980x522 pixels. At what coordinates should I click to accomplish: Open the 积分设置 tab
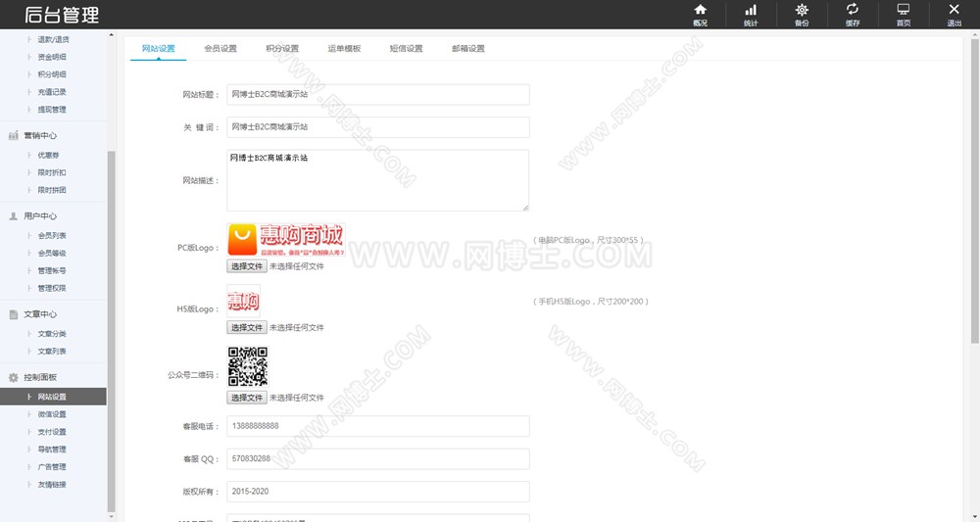pos(282,49)
